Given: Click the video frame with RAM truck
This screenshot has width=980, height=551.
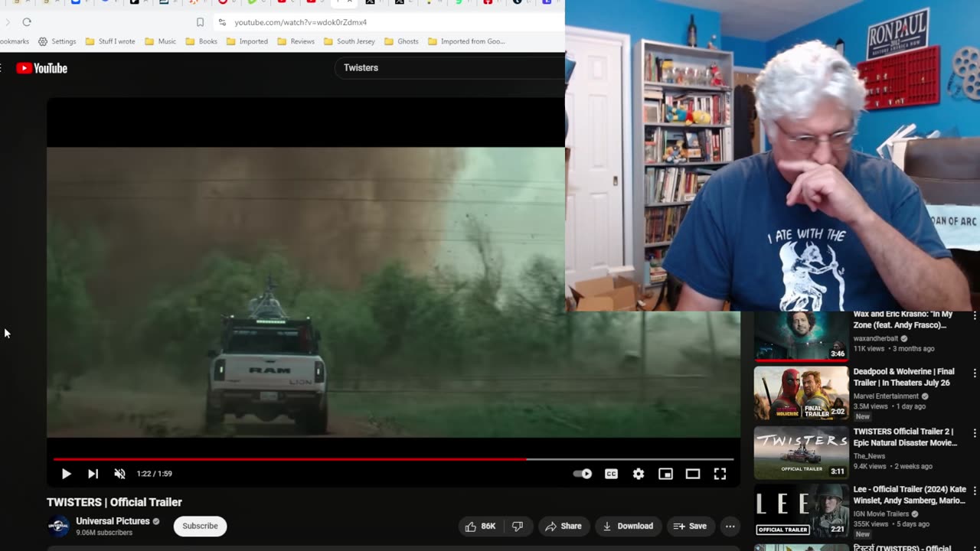Looking at the screenshot, I should click(394, 292).
